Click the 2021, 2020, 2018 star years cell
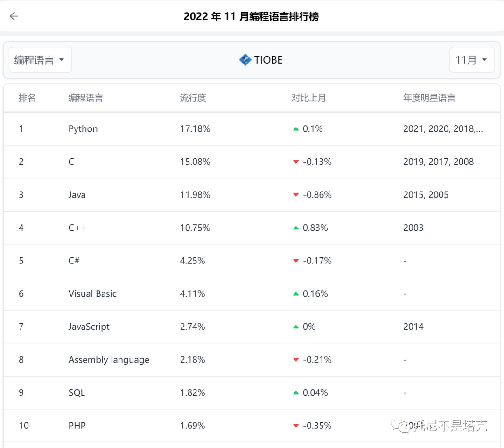Image resolution: width=504 pixels, height=448 pixels. (443, 129)
